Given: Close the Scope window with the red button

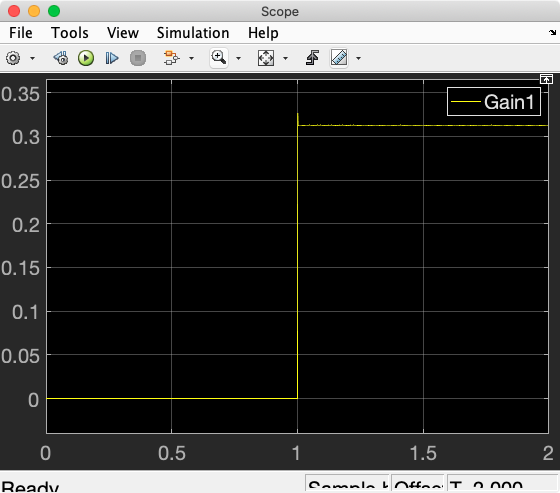Looking at the screenshot, I should tap(14, 11).
